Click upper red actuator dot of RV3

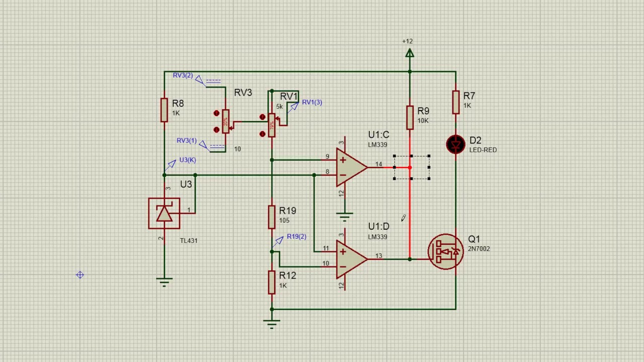point(216,113)
